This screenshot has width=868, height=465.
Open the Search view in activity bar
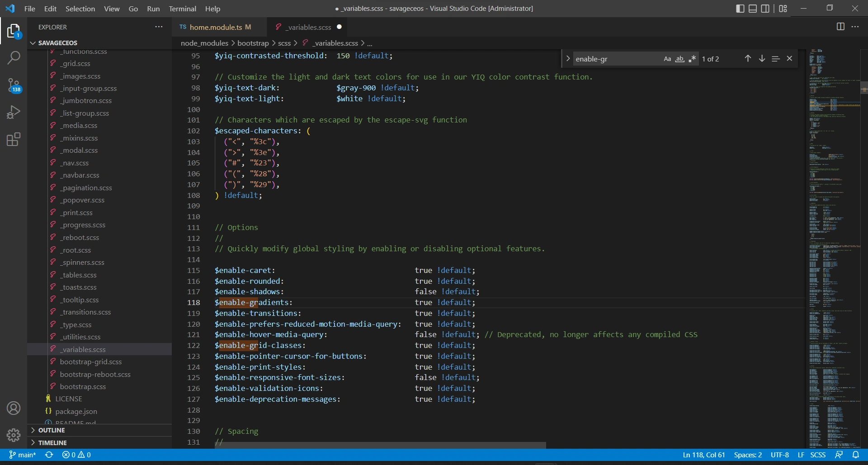click(x=14, y=58)
